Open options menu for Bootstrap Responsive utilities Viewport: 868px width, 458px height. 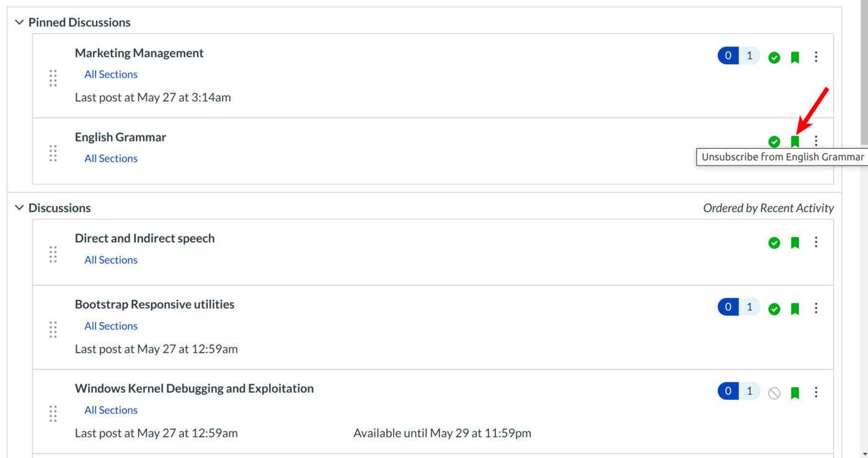coord(816,308)
